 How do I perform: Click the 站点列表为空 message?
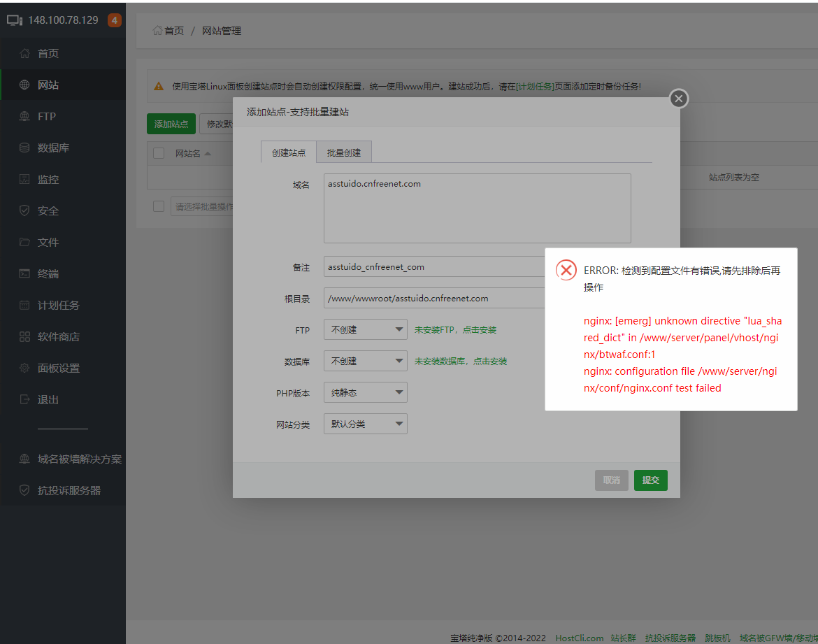click(734, 178)
